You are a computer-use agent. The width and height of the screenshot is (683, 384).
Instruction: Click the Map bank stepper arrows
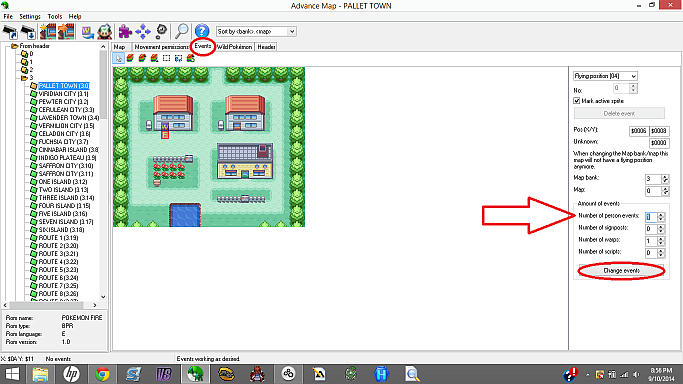coord(665,179)
